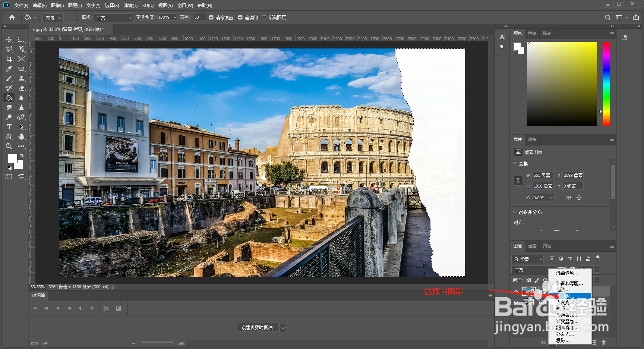Select the Zoom tool

pos(9,146)
